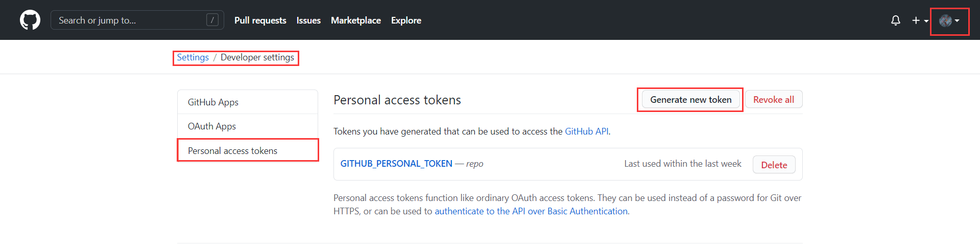Image resolution: width=980 pixels, height=245 pixels.
Task: Open the Basic Authentication API link
Action: tap(531, 211)
